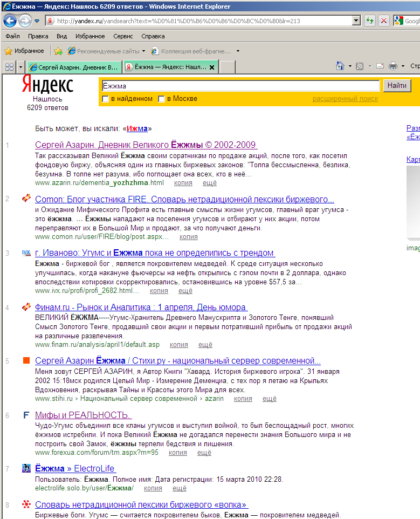The height and width of the screenshot is (519, 420).
Task: Click orange square favicon of Стихи.ру result
Action: [26, 360]
